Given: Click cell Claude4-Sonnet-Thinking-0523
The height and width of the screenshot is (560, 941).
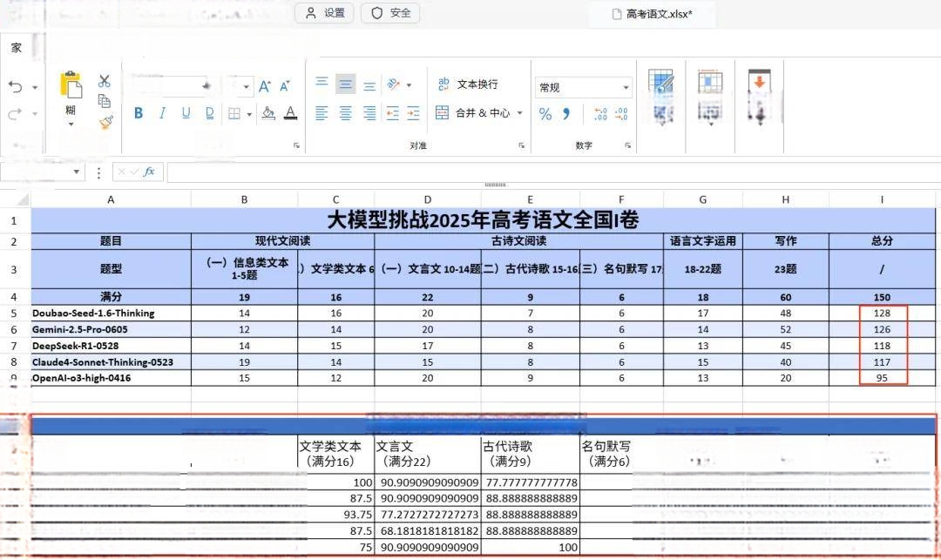Looking at the screenshot, I should click(x=111, y=362).
